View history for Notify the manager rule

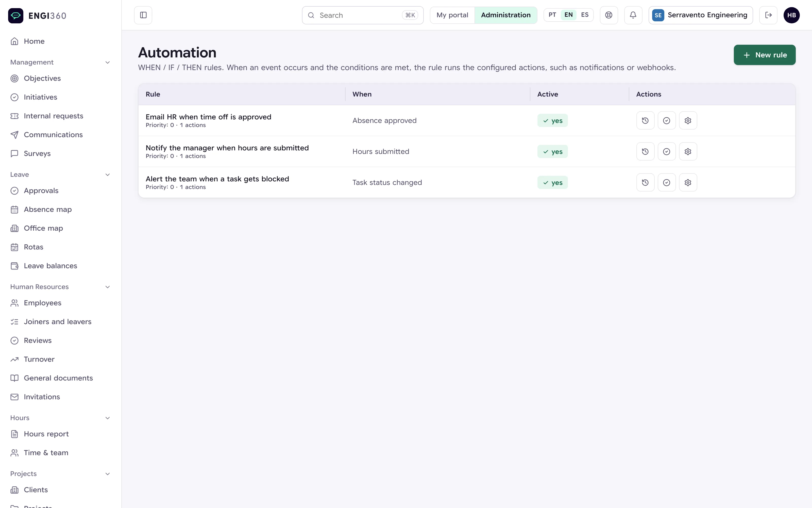[645, 152]
